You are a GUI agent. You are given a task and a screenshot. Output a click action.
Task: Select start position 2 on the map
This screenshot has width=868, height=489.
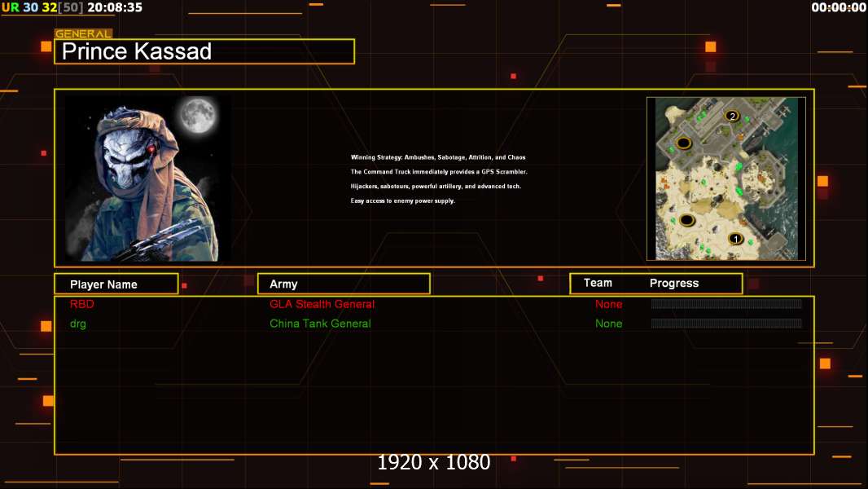732,117
